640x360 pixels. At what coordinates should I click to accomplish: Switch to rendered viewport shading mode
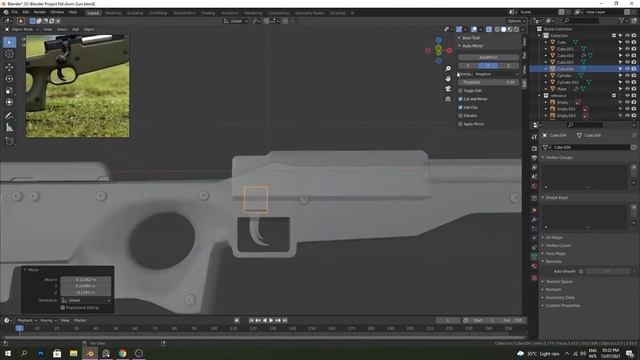pyautogui.click(x=516, y=29)
